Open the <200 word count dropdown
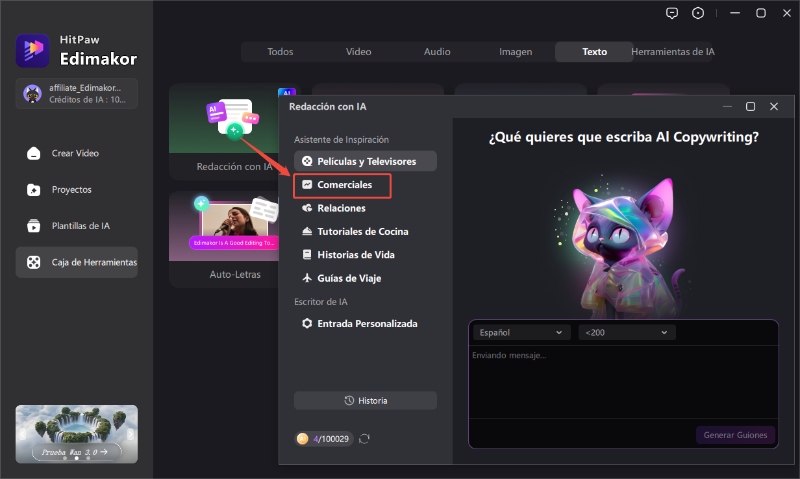 pos(627,333)
